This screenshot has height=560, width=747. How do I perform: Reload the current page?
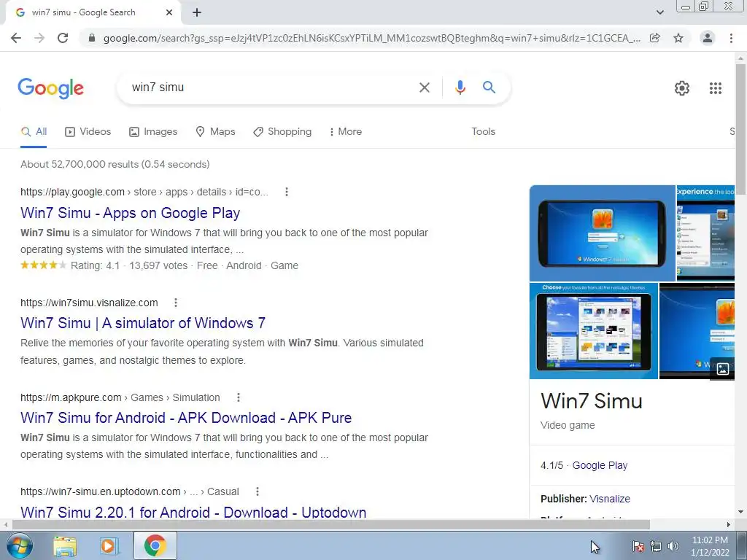pos(63,38)
